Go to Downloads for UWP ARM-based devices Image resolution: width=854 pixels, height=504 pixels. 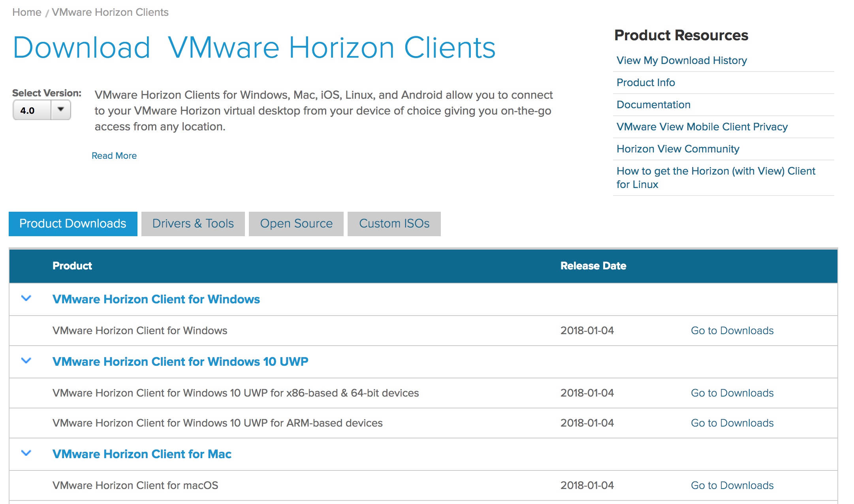click(x=732, y=423)
